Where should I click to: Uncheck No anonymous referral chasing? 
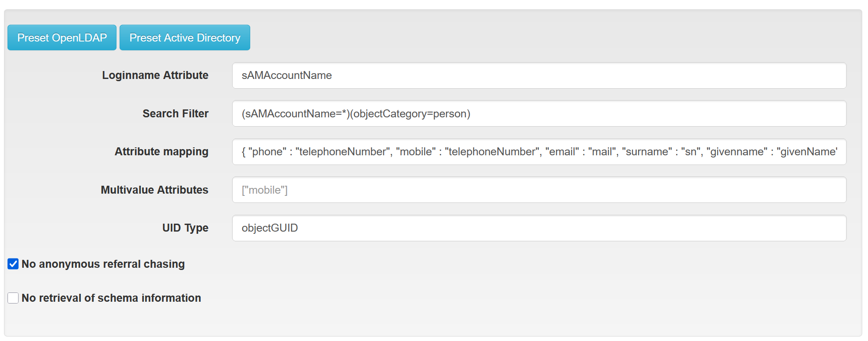13,264
